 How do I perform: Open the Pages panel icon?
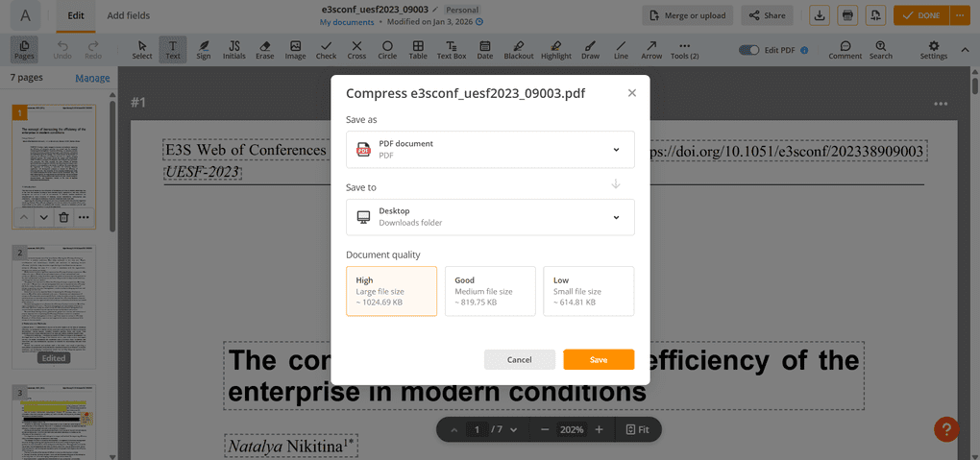[x=24, y=49]
